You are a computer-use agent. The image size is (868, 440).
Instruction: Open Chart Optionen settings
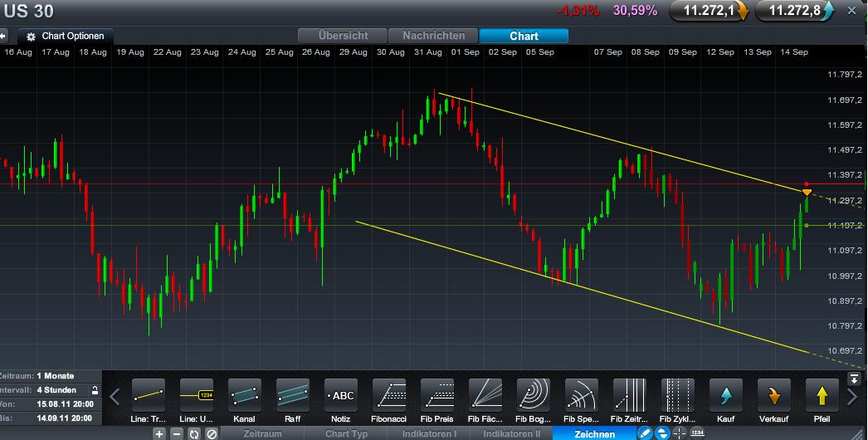(x=66, y=36)
